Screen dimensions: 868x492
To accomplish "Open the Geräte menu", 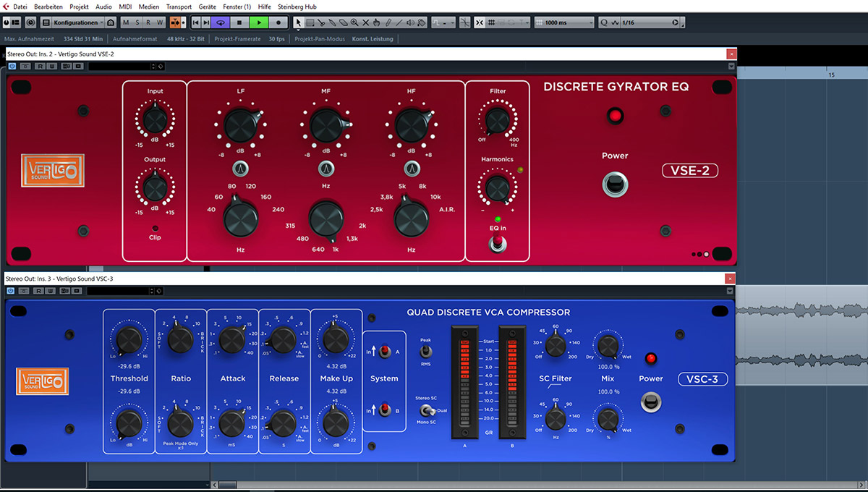I will pyautogui.click(x=208, y=7).
